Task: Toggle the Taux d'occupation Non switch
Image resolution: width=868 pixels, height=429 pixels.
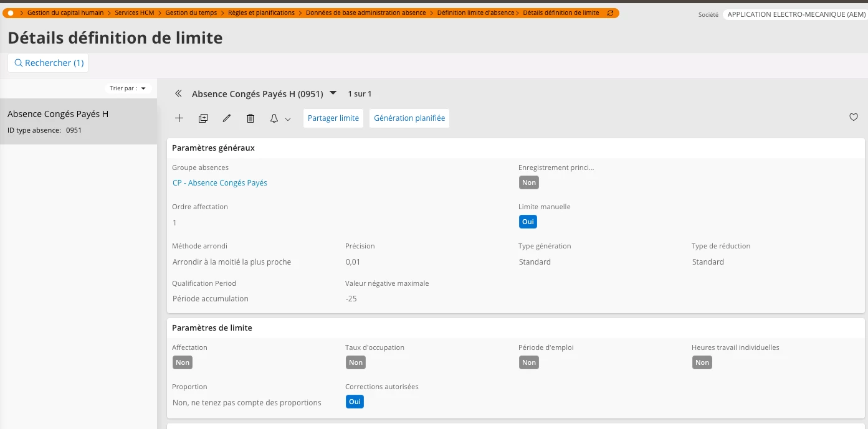Action: 356,362
